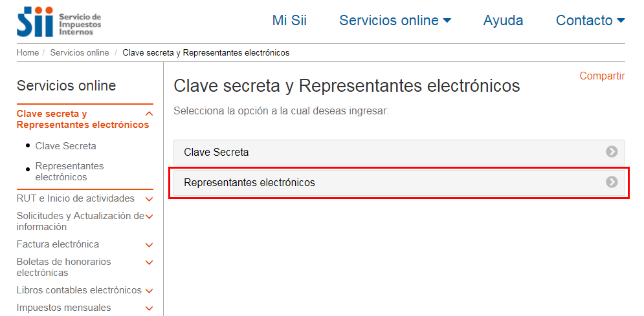
Task: Expand RUT e Inicio de actividades
Action: click(x=149, y=199)
